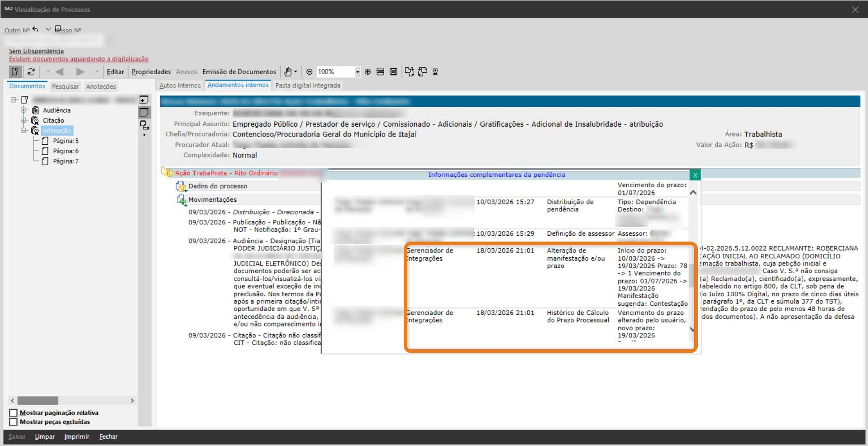Switch to the Autos internos tab
868x446 pixels.
[180, 85]
